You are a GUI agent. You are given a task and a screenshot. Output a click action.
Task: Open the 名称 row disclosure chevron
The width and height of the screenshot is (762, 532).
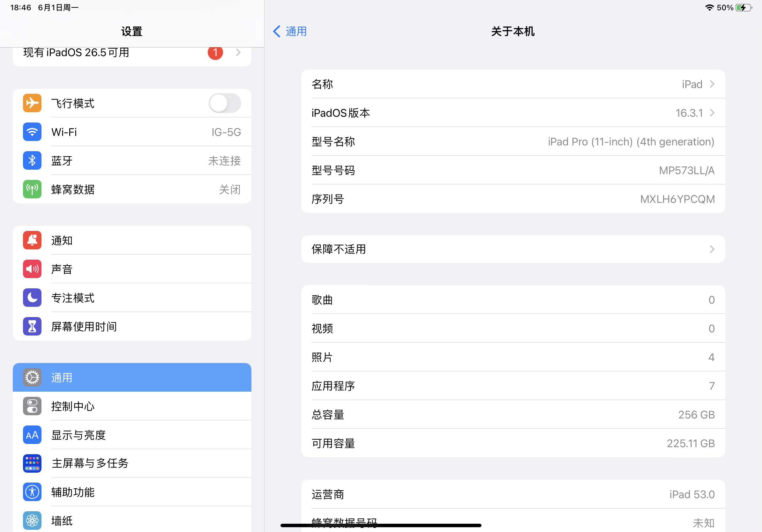coord(712,84)
